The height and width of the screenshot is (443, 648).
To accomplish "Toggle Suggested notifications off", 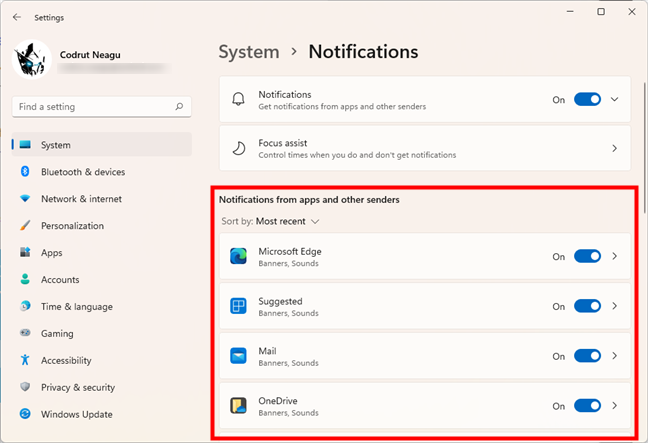I will (x=587, y=306).
